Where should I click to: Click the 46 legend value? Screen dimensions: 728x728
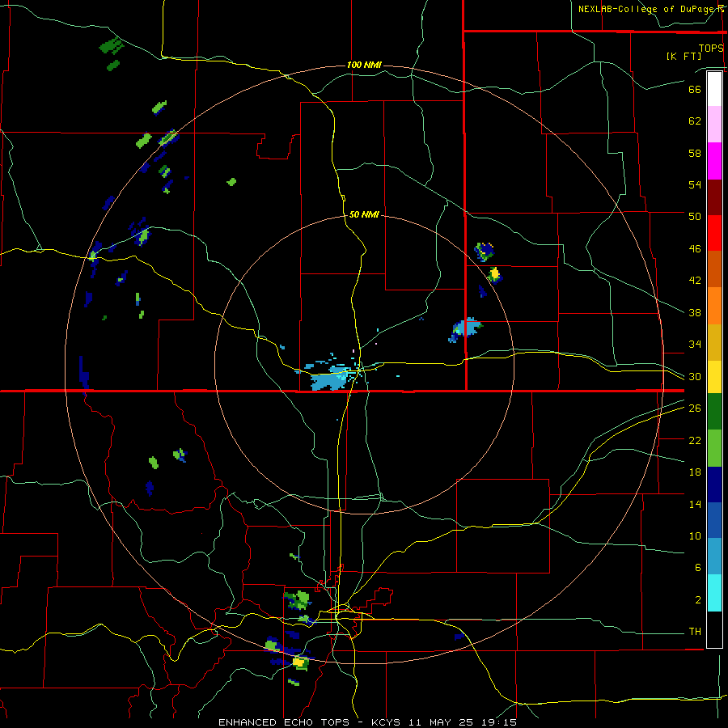tap(695, 249)
